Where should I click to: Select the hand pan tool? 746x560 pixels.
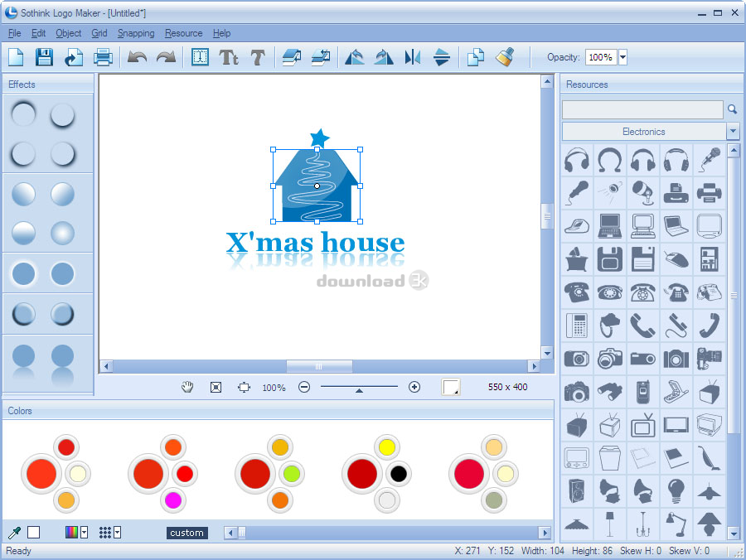click(x=187, y=387)
